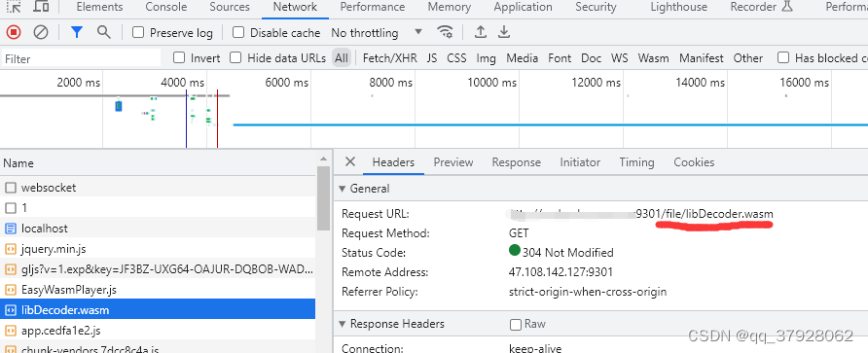Open the Security tab
The height and width of the screenshot is (353, 868).
[596, 7]
